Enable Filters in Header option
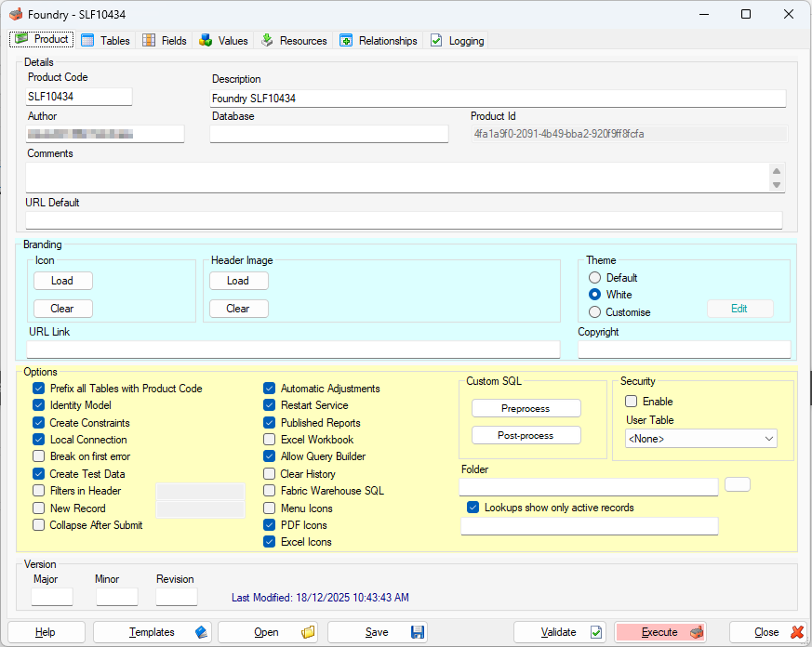Screen dimensions: 812x647 pos(39,490)
